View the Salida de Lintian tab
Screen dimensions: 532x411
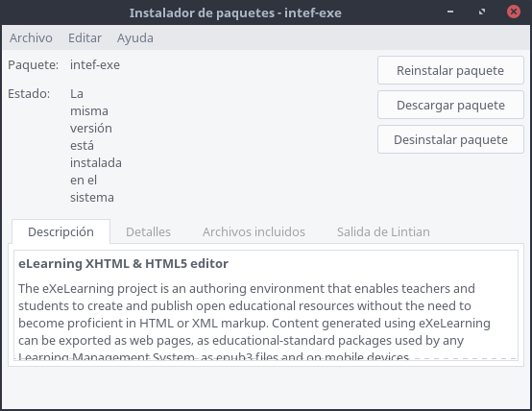(x=383, y=231)
